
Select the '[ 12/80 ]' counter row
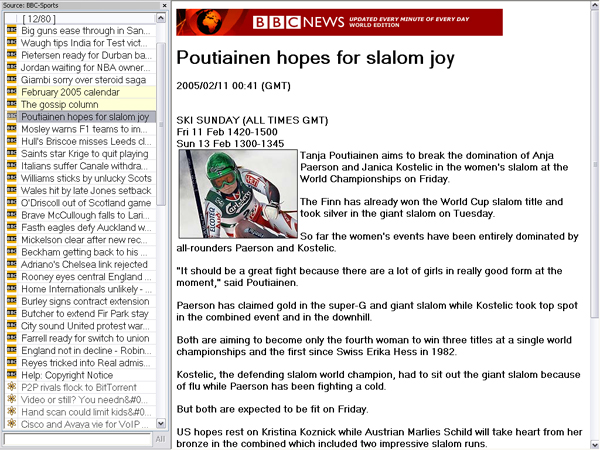[81, 18]
